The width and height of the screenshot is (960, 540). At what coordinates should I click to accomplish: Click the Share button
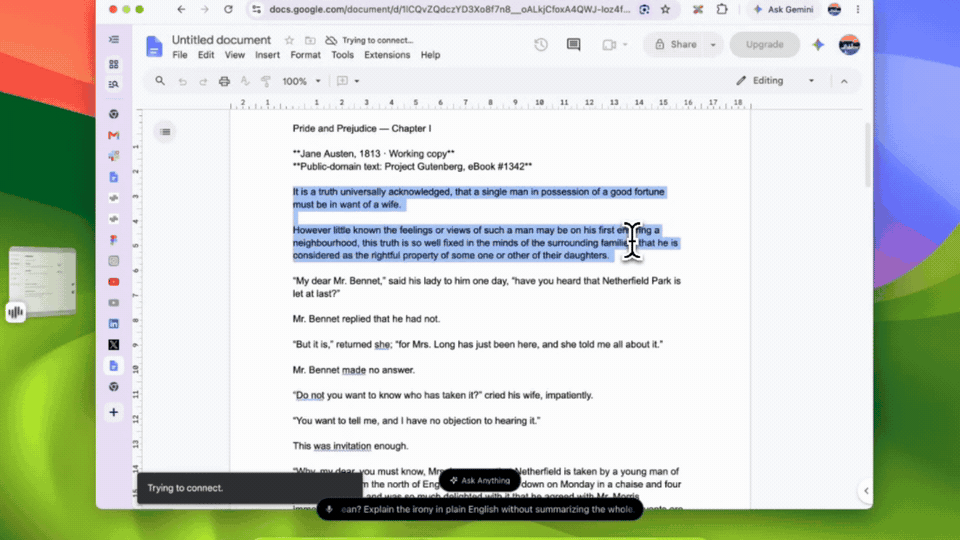(676, 44)
